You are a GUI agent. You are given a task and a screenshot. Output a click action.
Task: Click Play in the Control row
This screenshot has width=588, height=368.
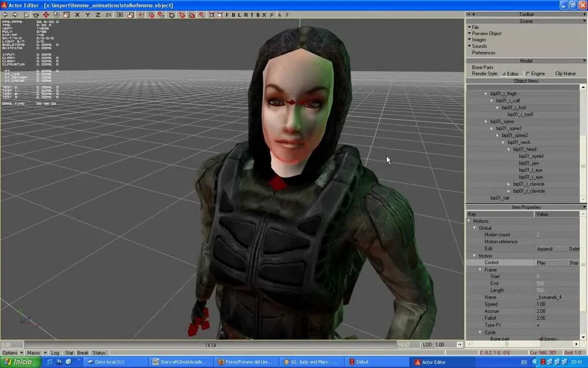click(541, 263)
